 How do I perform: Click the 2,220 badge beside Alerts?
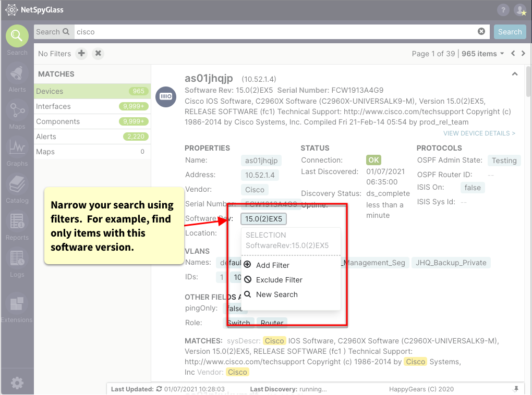coord(136,137)
